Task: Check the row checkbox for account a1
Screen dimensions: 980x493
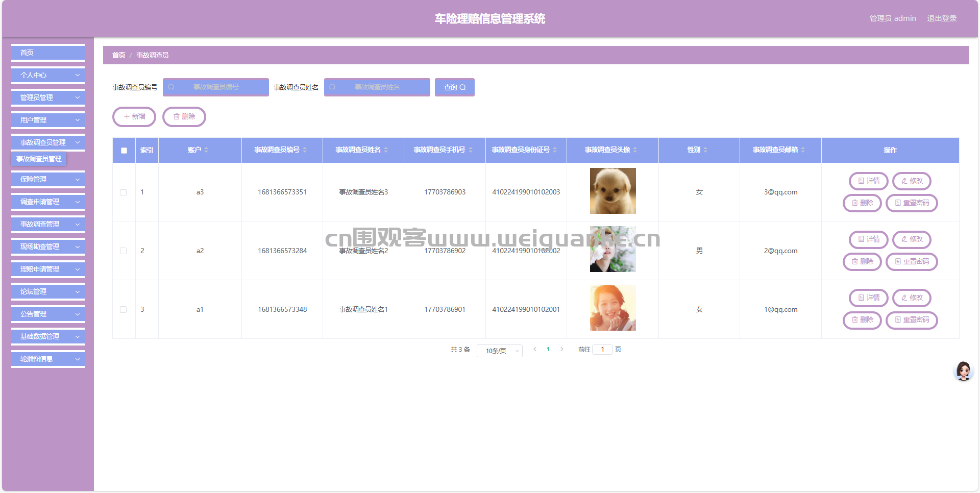Action: (x=123, y=310)
